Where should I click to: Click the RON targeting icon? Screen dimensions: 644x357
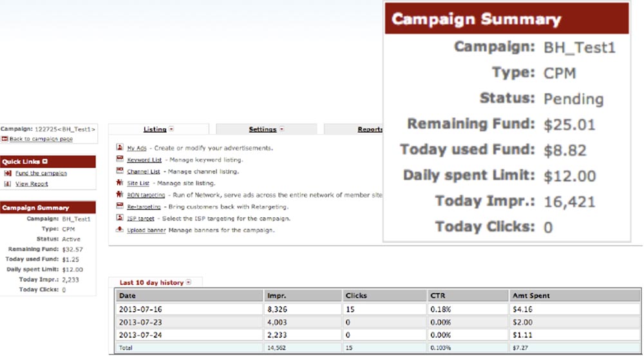(120, 195)
